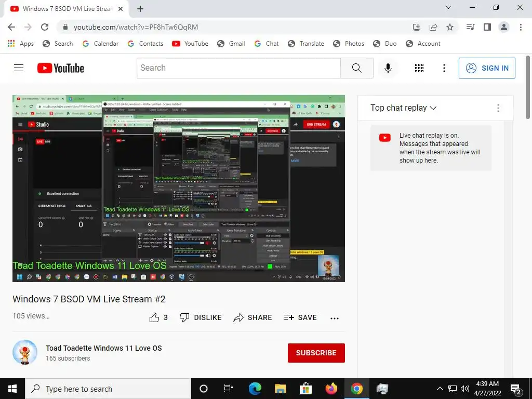The height and width of the screenshot is (399, 532).
Task: Open Toad Toadette channel avatar
Action: [25, 352]
